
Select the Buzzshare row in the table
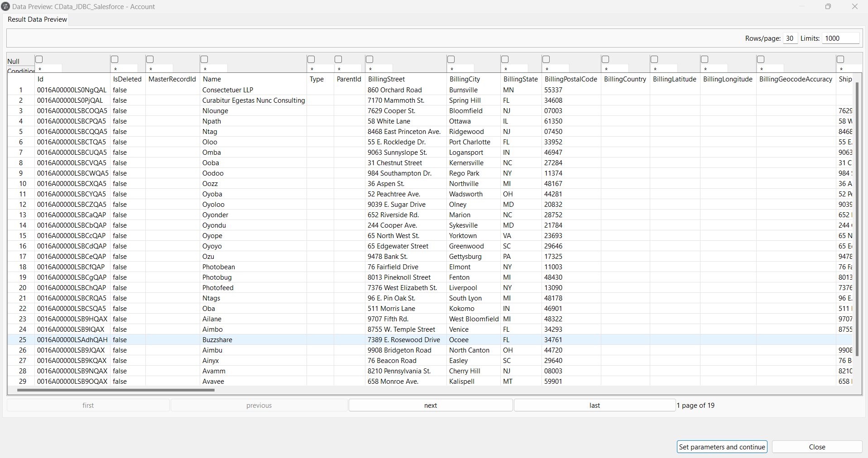click(217, 340)
